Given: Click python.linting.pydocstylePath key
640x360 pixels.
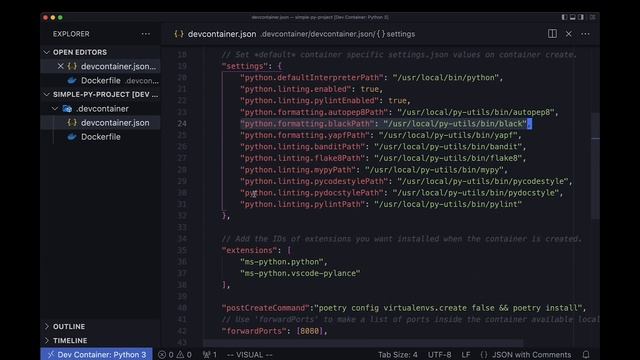Looking at the screenshot, I should point(312,193).
